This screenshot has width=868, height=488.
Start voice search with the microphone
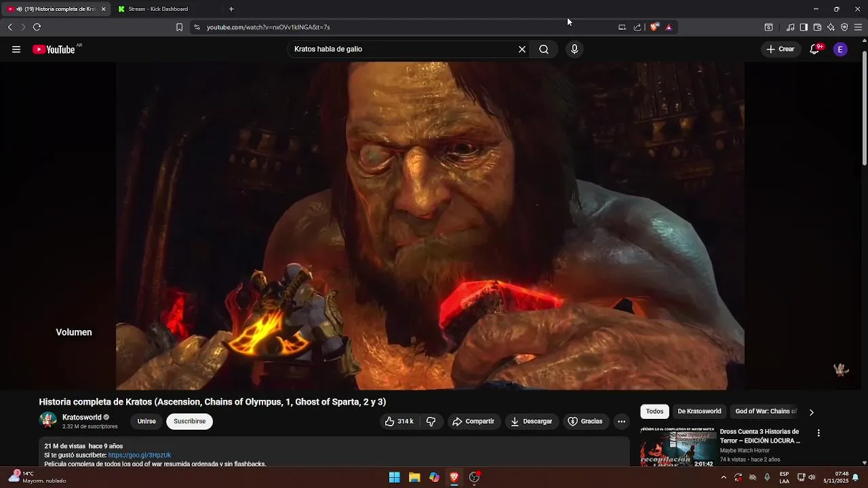[x=574, y=49]
